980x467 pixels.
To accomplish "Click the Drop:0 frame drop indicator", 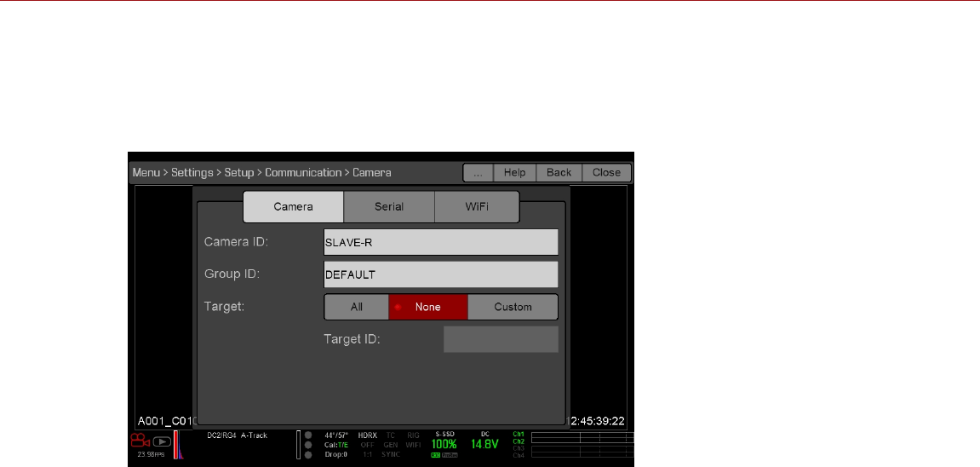I will coord(336,454).
